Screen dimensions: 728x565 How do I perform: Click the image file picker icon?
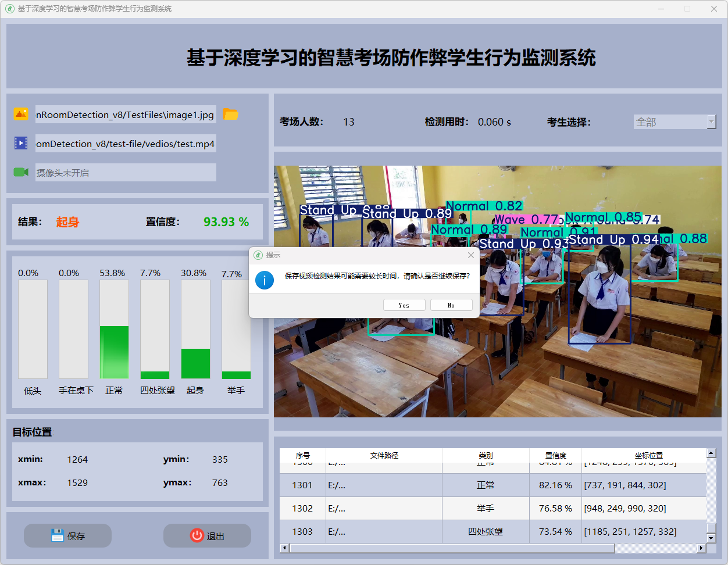[21, 114]
